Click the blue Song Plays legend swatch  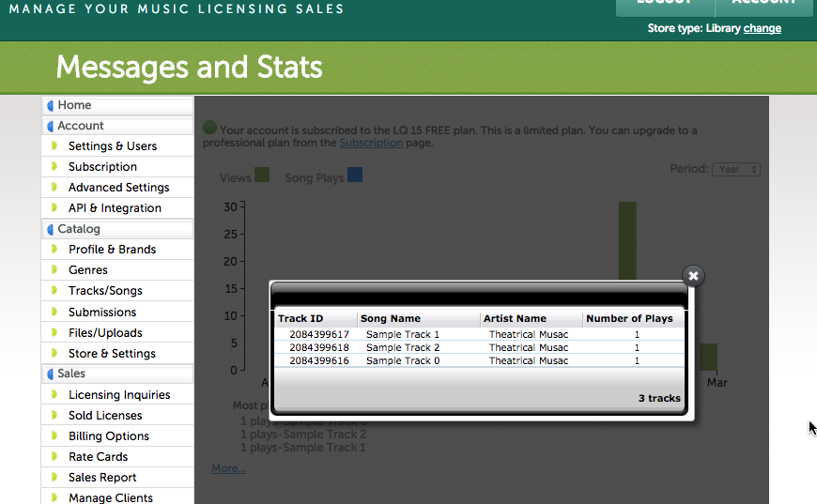[354, 176]
